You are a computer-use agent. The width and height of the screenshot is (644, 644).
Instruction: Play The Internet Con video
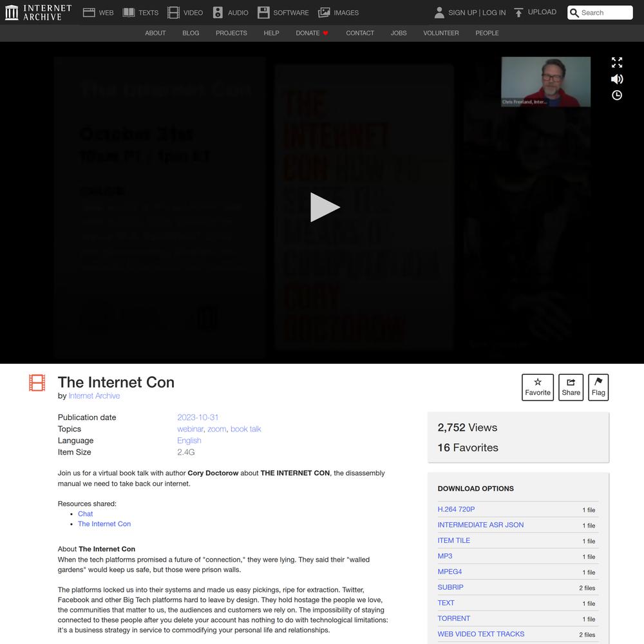tap(325, 207)
